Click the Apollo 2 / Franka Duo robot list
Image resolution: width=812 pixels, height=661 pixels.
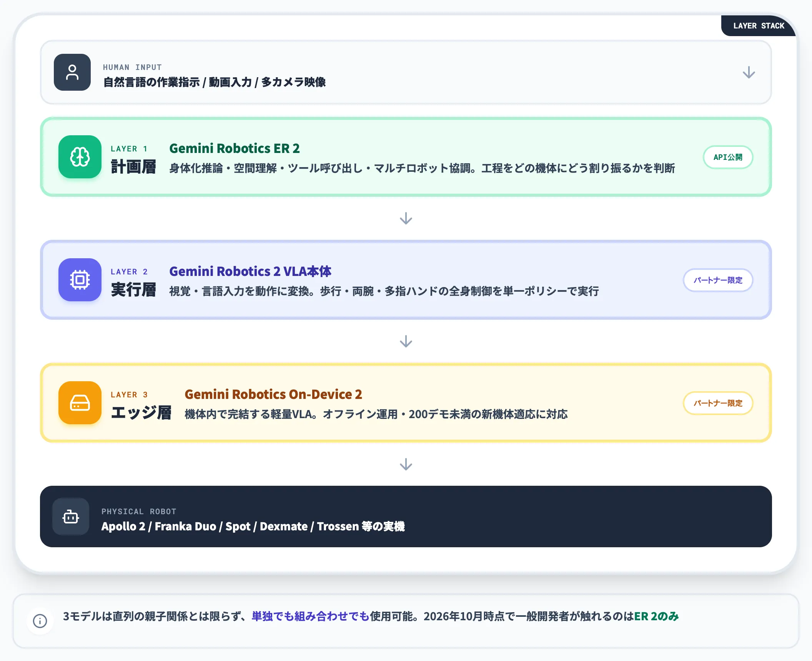[253, 526]
